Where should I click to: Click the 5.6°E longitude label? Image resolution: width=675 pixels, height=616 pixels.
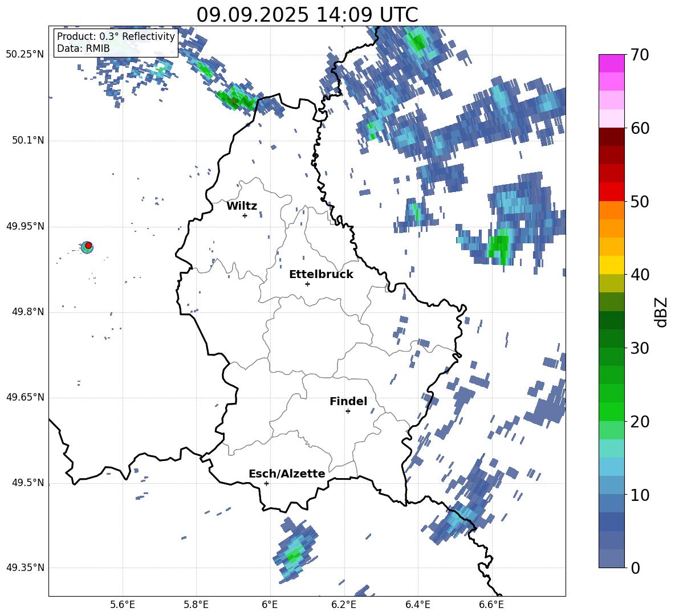(123, 605)
